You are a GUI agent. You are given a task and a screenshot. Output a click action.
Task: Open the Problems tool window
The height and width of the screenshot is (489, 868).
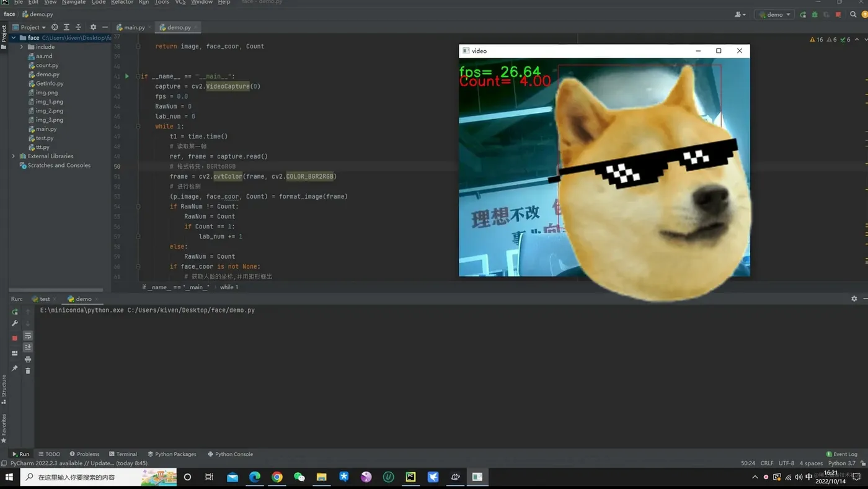[x=84, y=454]
